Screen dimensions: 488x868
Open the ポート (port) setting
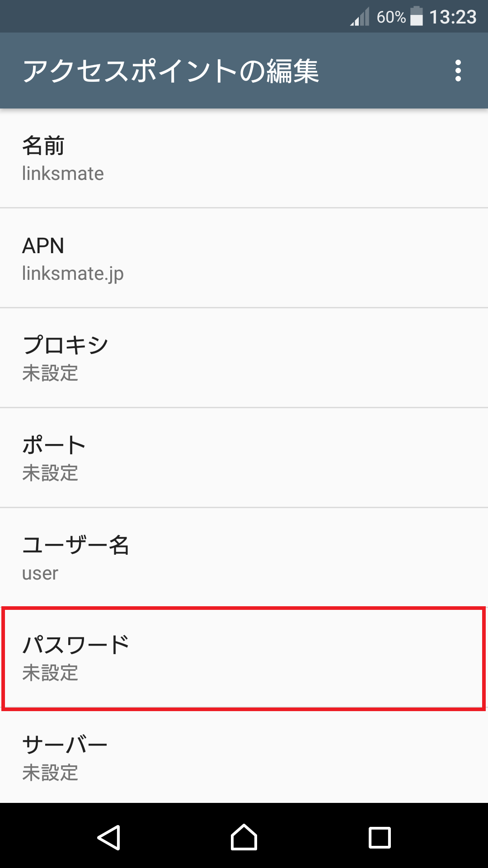point(244,458)
